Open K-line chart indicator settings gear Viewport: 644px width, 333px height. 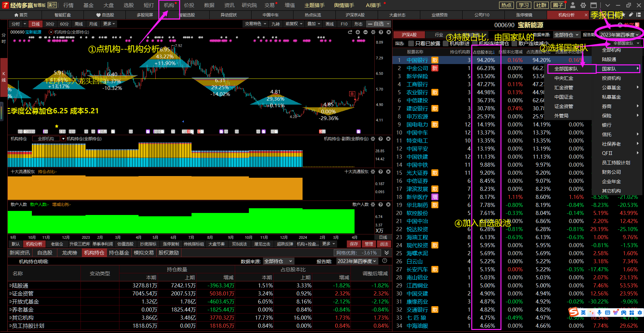tap(373, 32)
